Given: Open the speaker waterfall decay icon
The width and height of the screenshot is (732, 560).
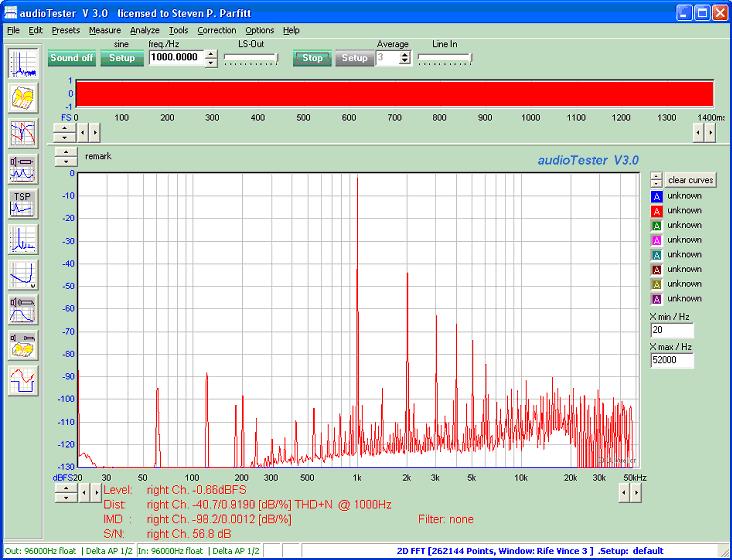Looking at the screenshot, I should tap(23, 345).
